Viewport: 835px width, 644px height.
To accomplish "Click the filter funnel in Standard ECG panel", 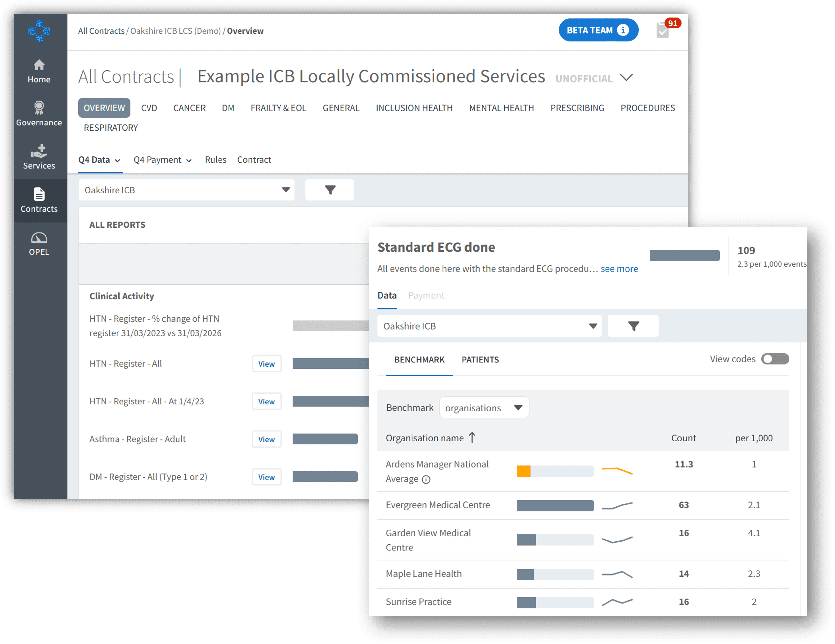I will 633,326.
